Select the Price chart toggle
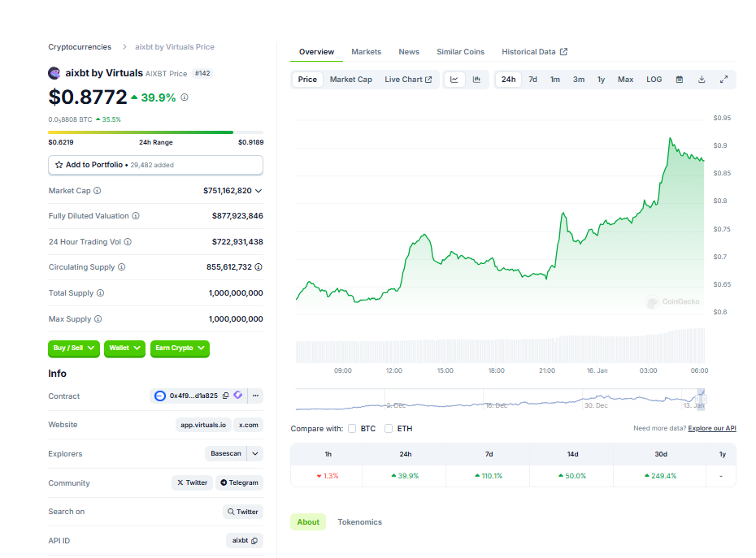This screenshot has width=756, height=558. tap(307, 80)
